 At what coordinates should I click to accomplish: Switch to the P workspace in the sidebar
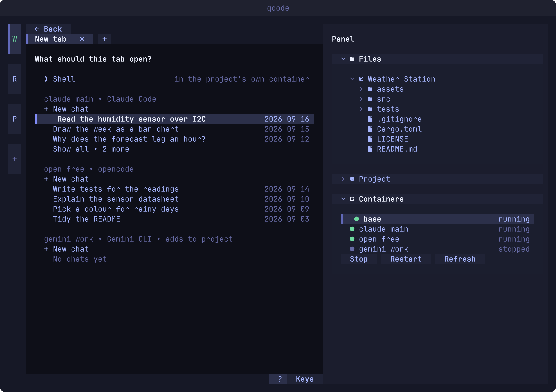point(15,119)
